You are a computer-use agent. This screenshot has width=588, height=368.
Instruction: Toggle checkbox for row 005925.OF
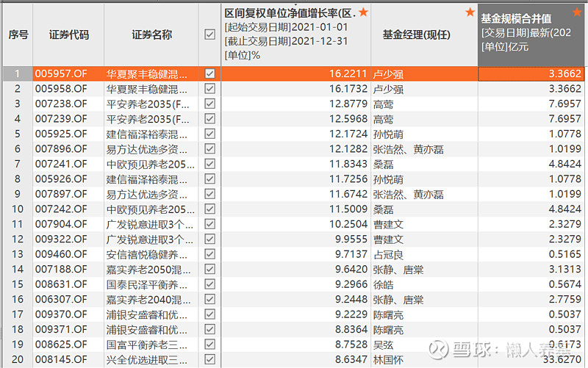(x=210, y=134)
